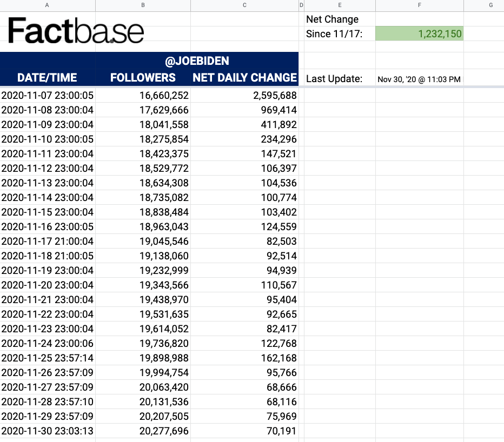Select column G header
The height and width of the screenshot is (442, 504).
point(490,5)
